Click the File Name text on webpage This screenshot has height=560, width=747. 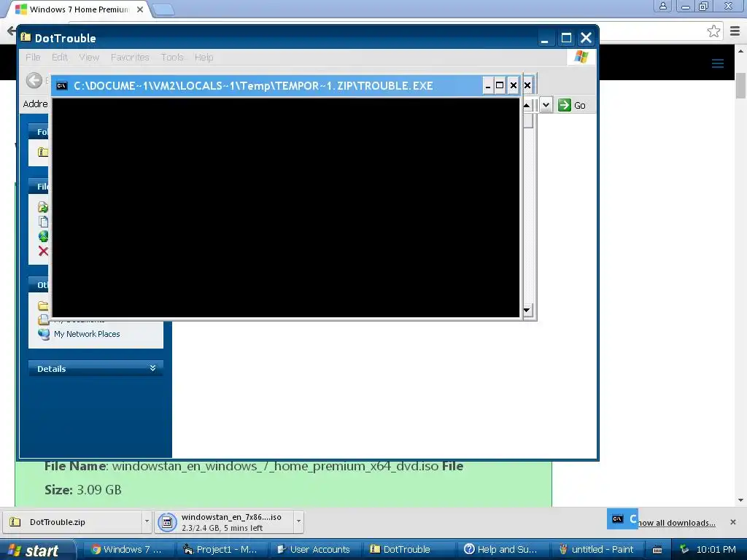[x=75, y=466]
